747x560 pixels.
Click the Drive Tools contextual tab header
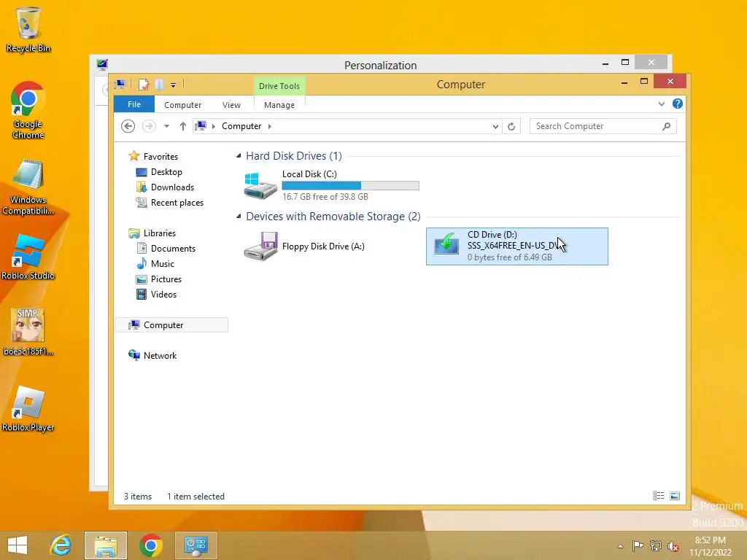point(279,86)
